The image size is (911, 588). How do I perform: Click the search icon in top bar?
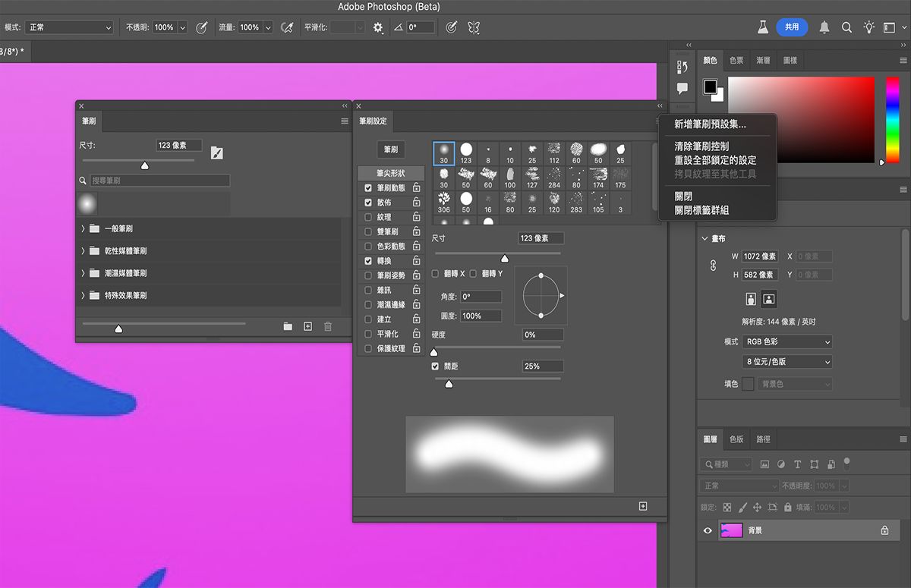[846, 27]
